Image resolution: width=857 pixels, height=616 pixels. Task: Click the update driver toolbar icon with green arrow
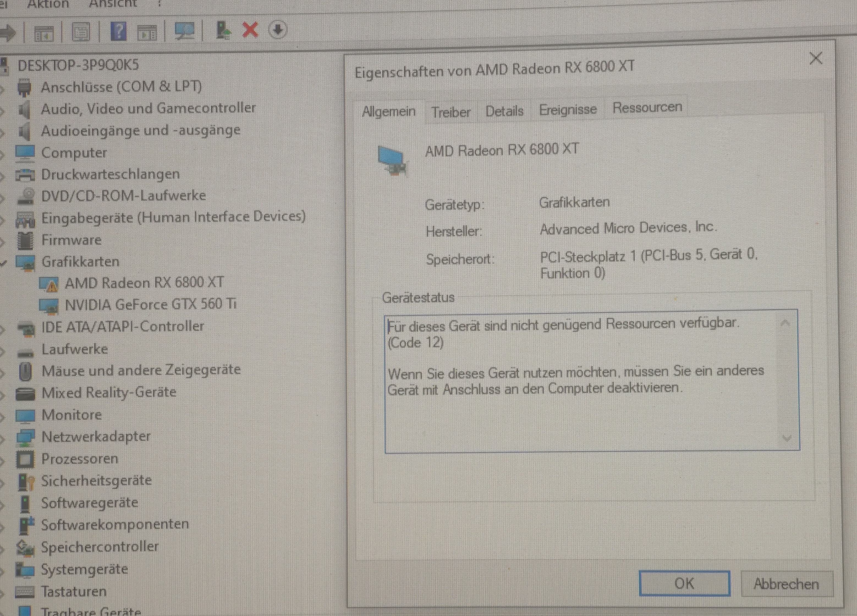pyautogui.click(x=223, y=30)
